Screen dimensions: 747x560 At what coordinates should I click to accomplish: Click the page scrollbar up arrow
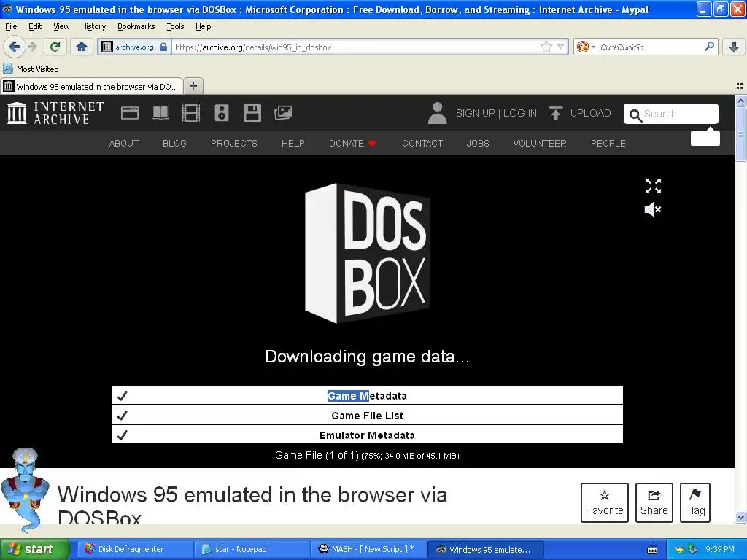point(740,101)
